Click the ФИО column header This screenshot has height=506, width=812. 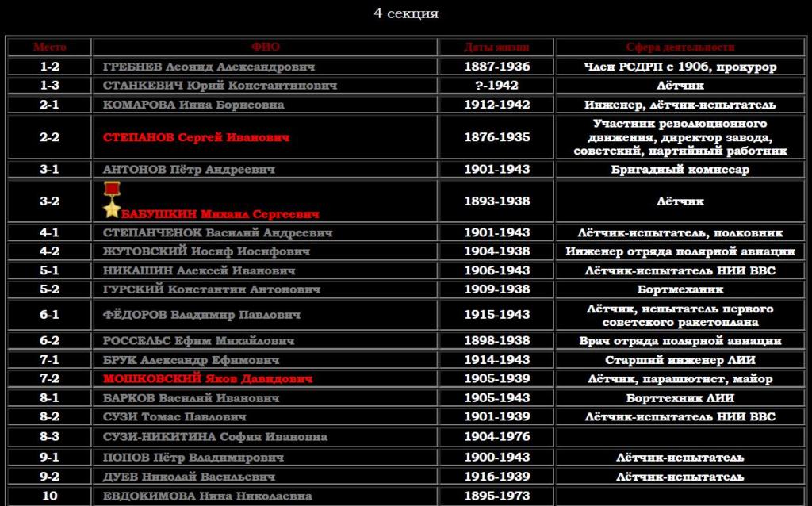click(x=265, y=48)
